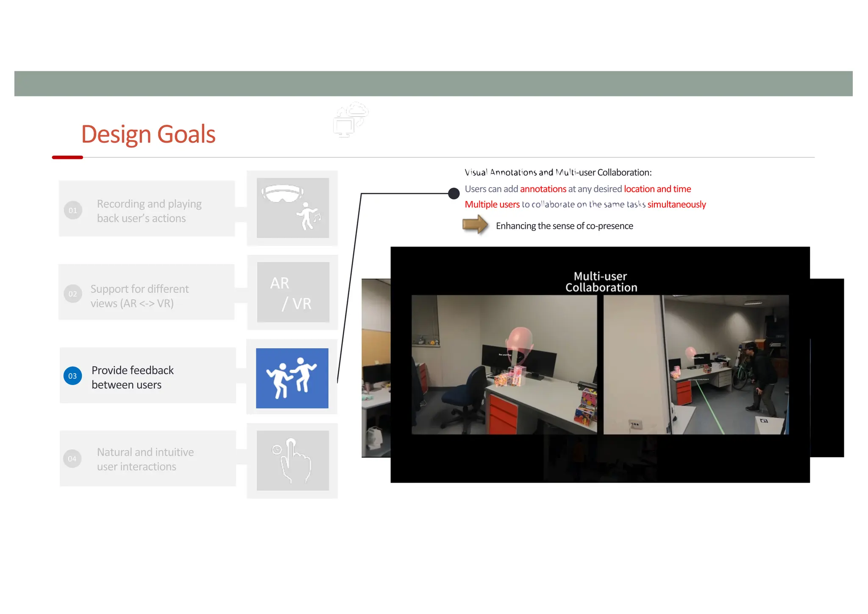Click the VR headset and dancer icon

[292, 208]
